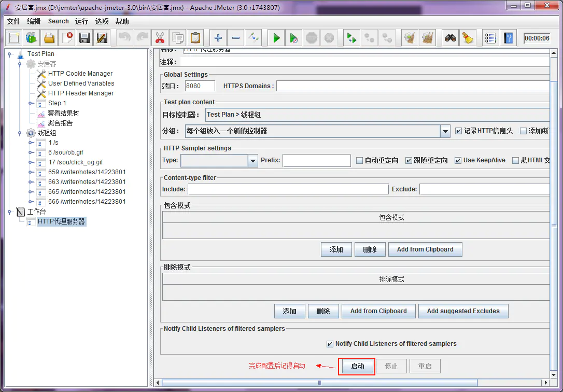Open the 编辑 menu
Image resolution: width=563 pixels, height=392 pixels.
point(34,21)
